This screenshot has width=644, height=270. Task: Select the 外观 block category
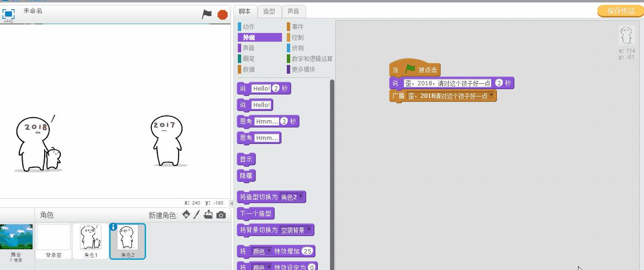pyautogui.click(x=260, y=37)
